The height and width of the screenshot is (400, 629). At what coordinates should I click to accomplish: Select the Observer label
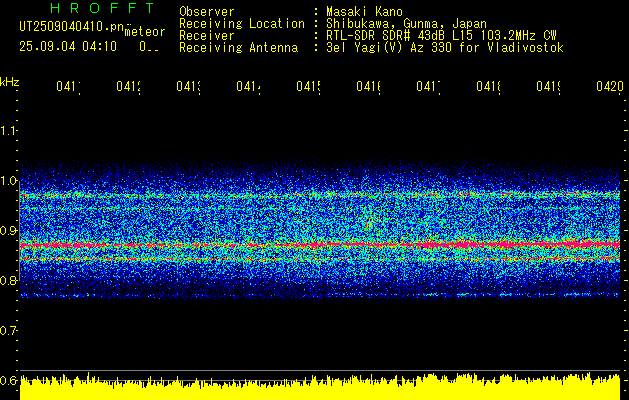(x=207, y=12)
